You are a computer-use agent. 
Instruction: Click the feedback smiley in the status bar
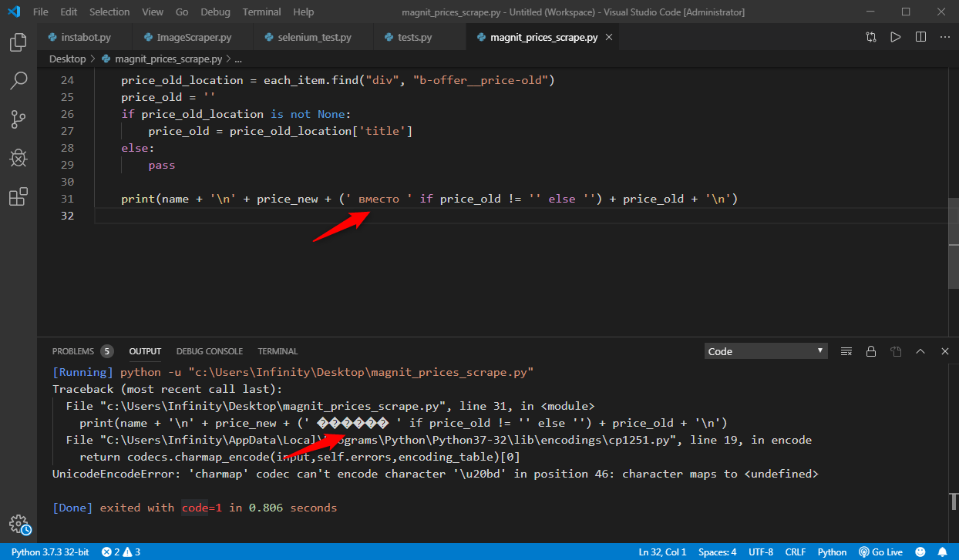920,552
